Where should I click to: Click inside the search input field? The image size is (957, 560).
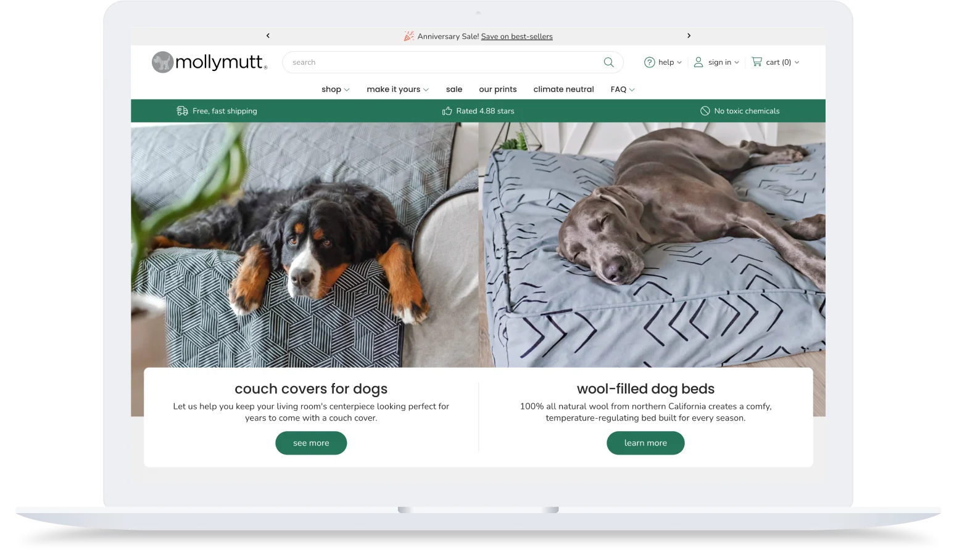tap(432, 62)
